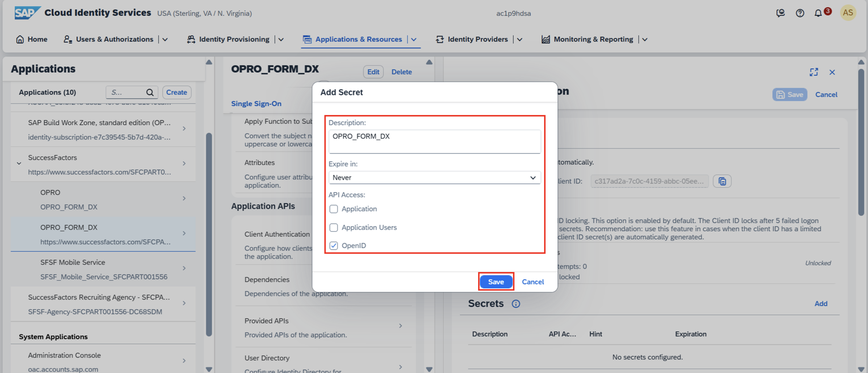
Task: Collapse the SuccessFactors application group
Action: point(19,163)
